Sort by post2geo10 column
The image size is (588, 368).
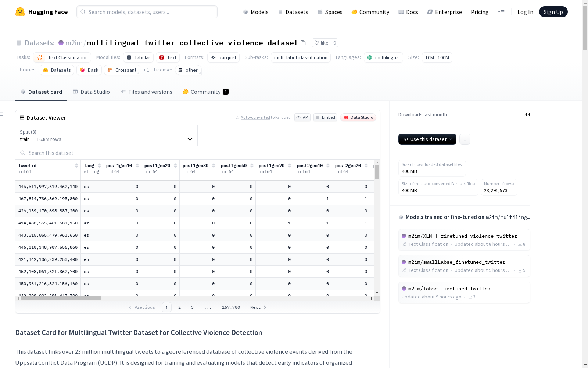point(328,166)
